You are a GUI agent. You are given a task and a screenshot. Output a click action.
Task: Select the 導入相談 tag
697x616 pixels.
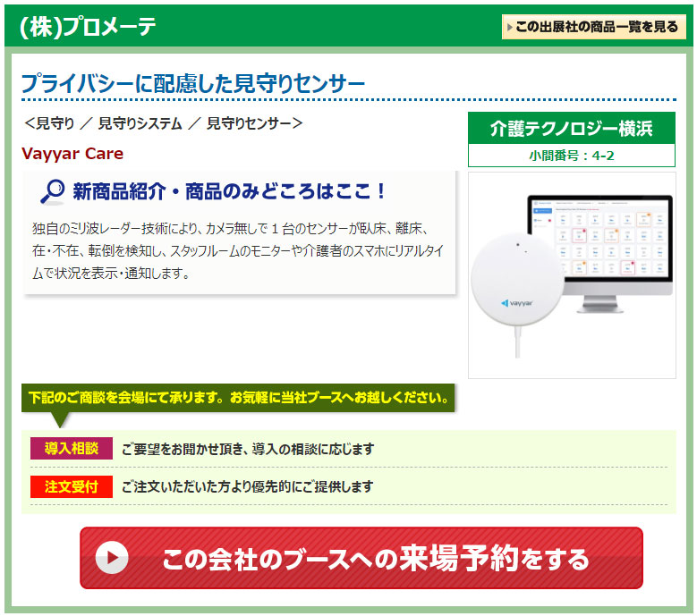(72, 448)
